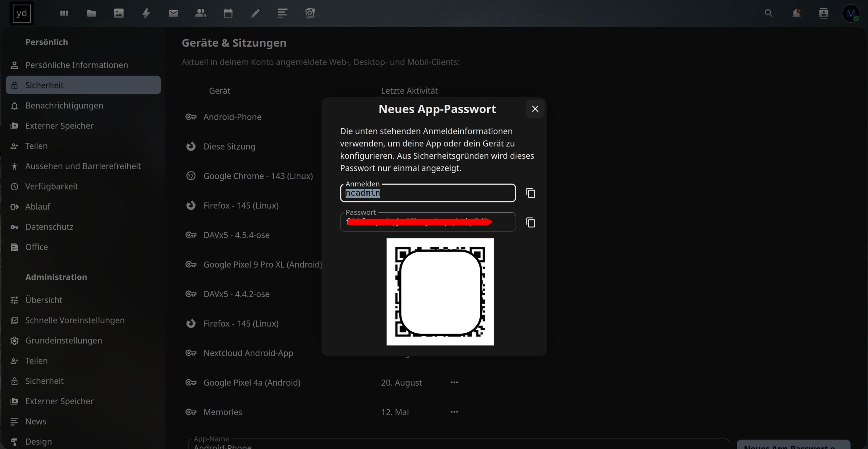This screenshot has height=449, width=868.
Task: Open the unified search magnifier
Action: tap(769, 14)
